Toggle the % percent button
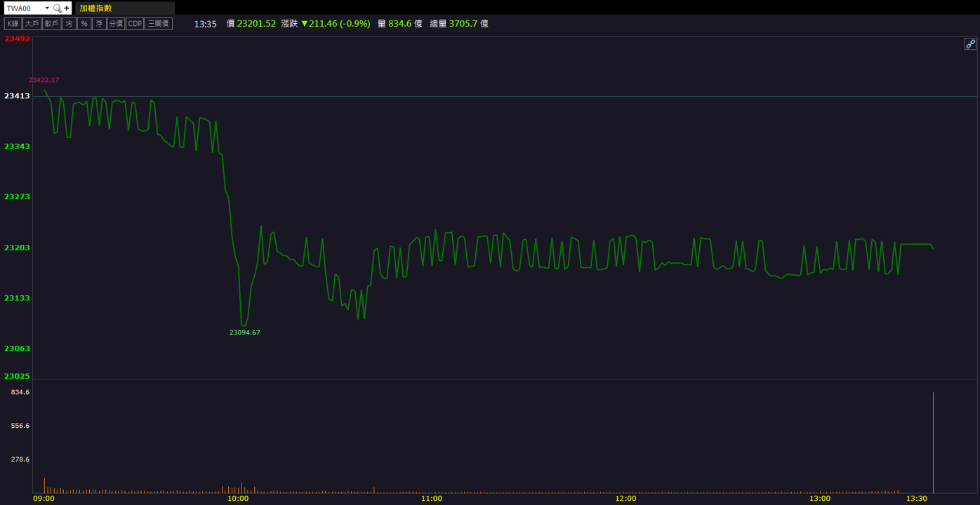The image size is (980, 505). 84,24
